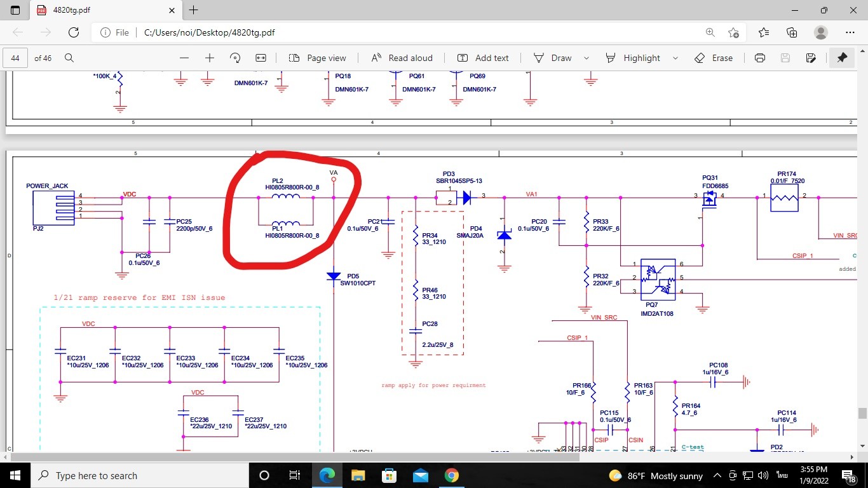This screenshot has height=488, width=868.
Task: Click Microsoft Edge on the taskbar
Action: [x=327, y=475]
